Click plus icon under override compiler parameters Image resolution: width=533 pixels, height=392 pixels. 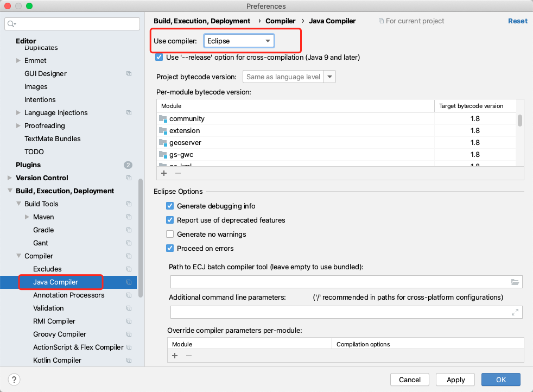(x=175, y=356)
